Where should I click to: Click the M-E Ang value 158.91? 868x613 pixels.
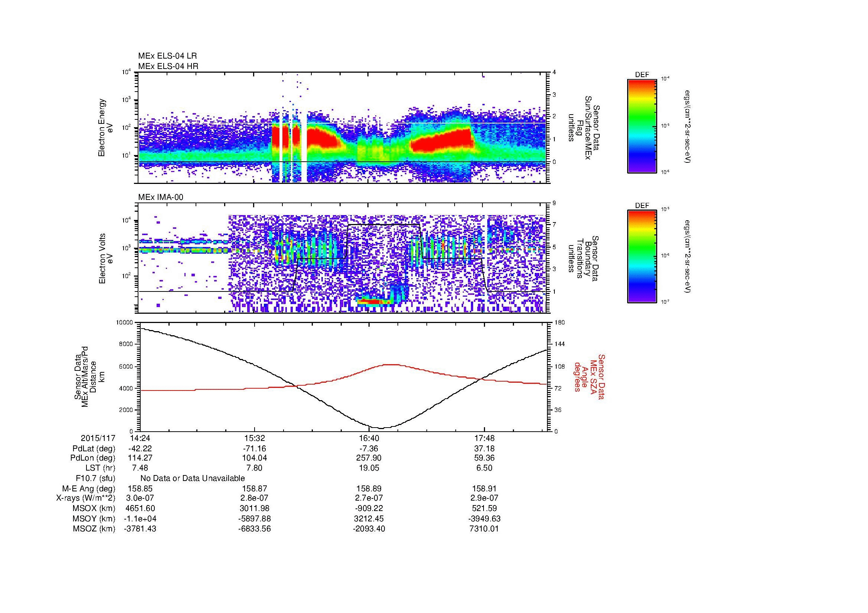(x=484, y=489)
